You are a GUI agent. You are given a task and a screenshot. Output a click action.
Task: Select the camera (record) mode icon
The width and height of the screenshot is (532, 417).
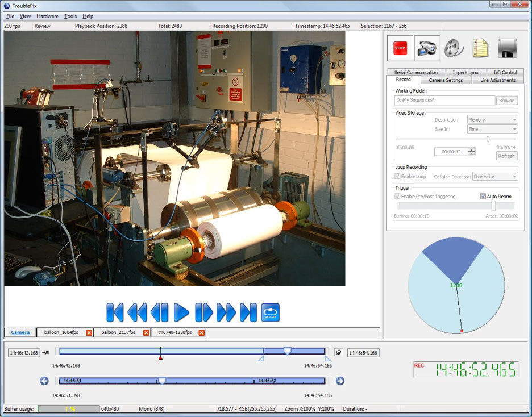click(426, 48)
